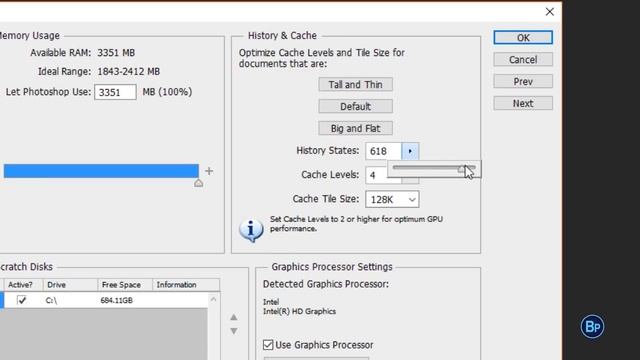Toggle Use Graphics Processor checkbox
The width and height of the screenshot is (640, 360).
click(268, 345)
